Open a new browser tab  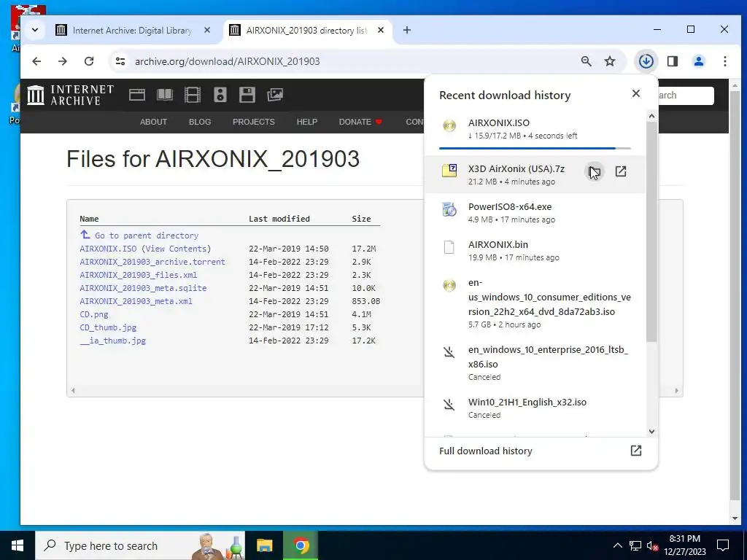[406, 30]
